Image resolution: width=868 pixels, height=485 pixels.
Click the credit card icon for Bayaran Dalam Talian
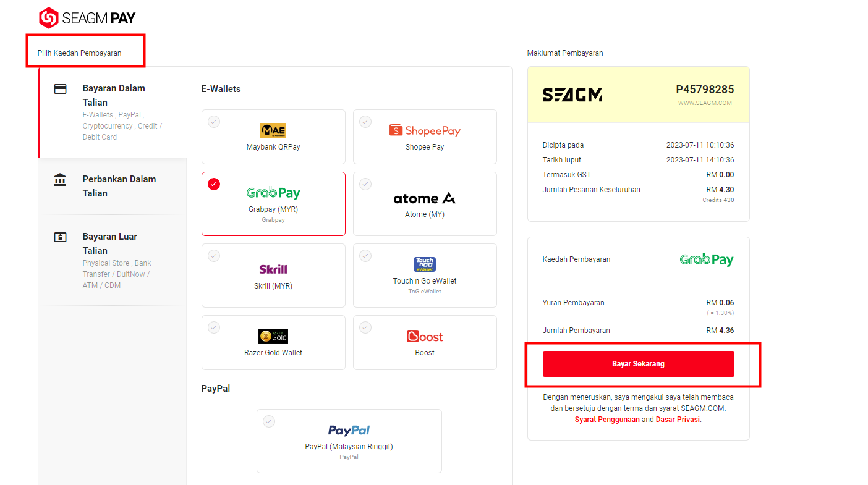coord(60,89)
